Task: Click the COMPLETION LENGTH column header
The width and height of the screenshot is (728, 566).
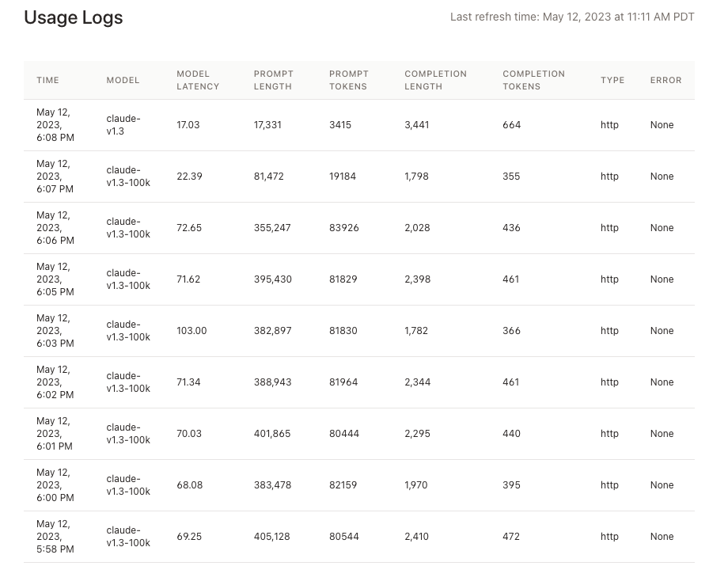Action: [x=435, y=80]
